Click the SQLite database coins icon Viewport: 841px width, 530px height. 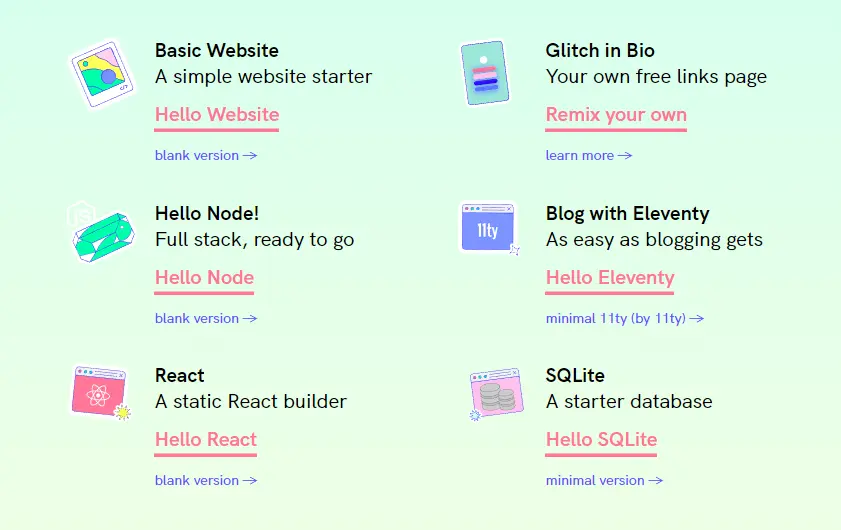coord(495,394)
